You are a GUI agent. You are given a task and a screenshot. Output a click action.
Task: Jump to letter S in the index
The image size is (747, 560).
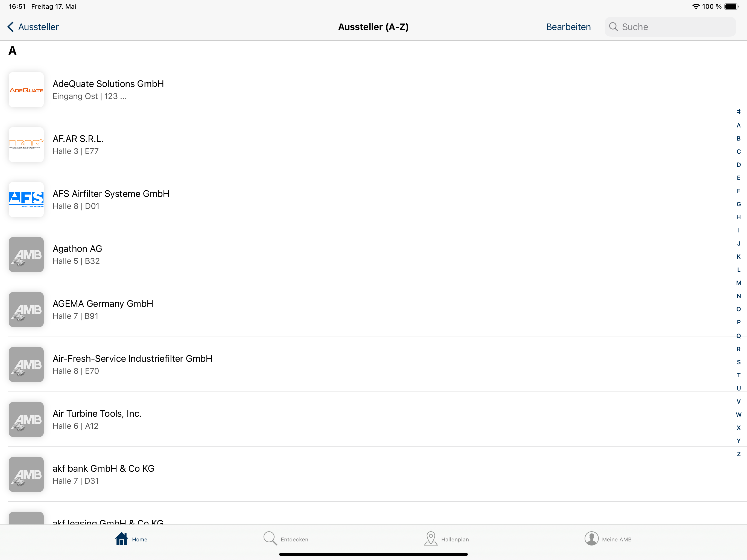(739, 362)
